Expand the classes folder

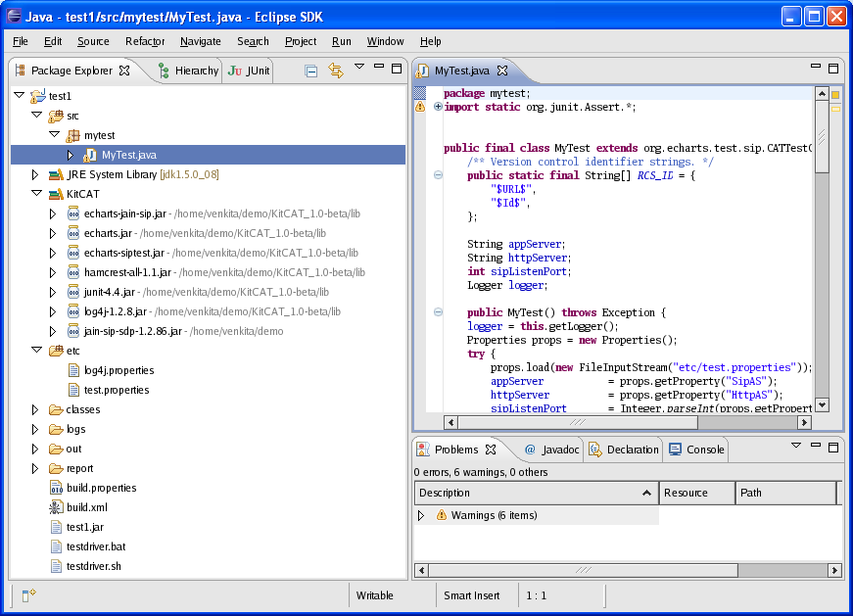pos(35,409)
